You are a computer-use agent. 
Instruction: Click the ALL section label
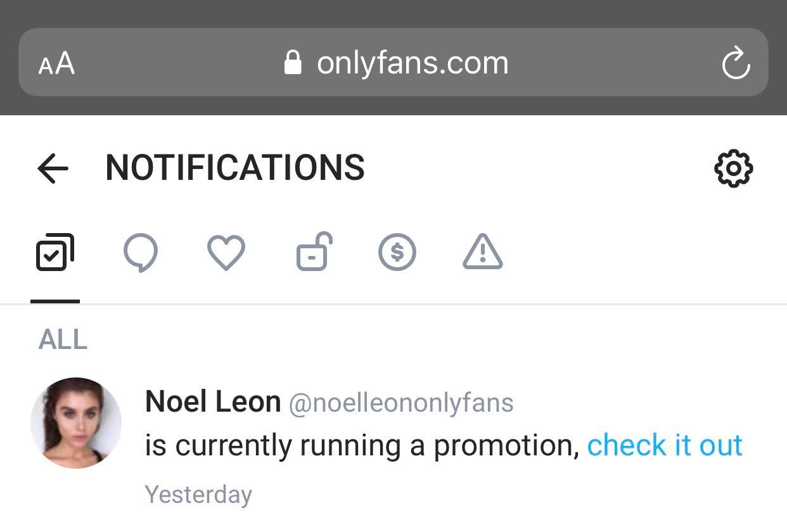pos(63,339)
